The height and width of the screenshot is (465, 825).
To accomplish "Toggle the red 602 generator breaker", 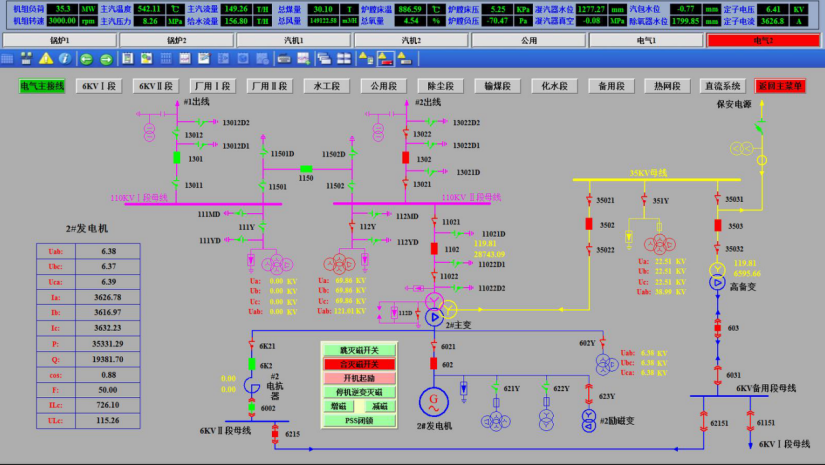I will [433, 365].
